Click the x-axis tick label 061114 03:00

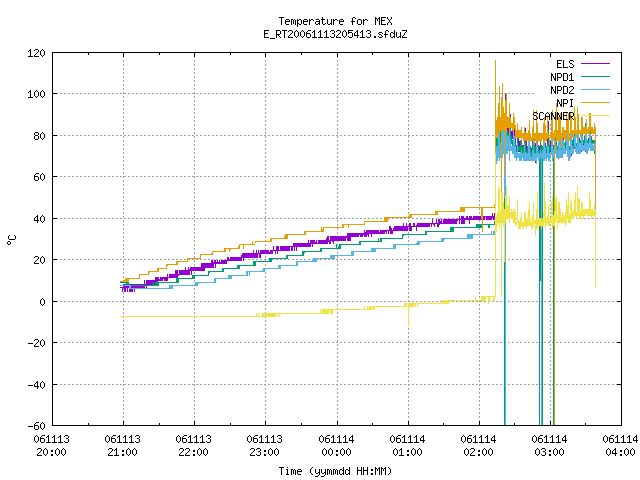point(549,446)
